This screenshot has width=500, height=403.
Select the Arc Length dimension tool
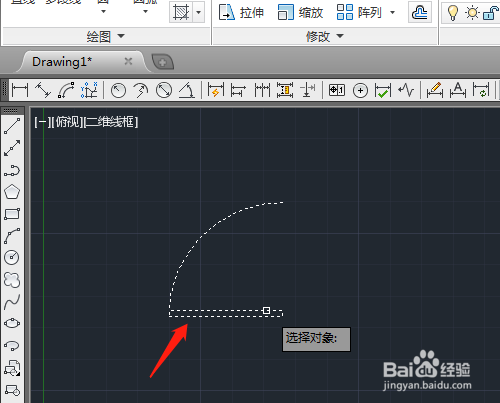66,90
